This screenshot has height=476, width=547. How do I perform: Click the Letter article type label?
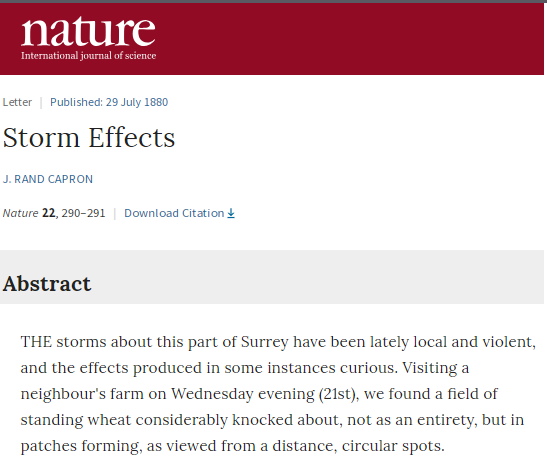click(x=17, y=102)
